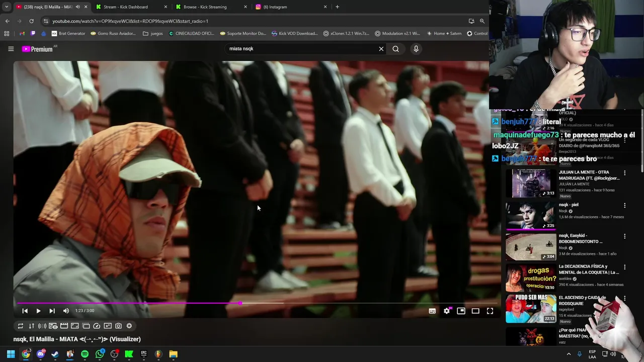644x362 pixels.
Task: Enter fullscreen on the video player
Action: (490, 311)
